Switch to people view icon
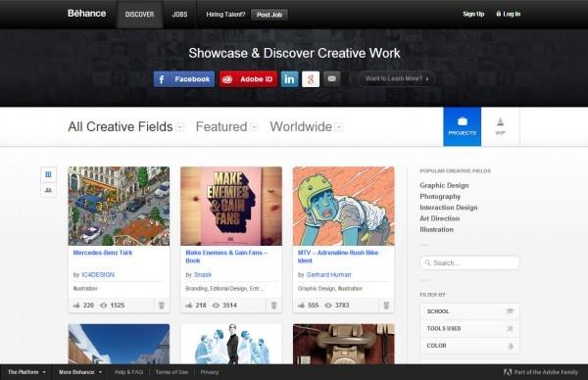 (x=48, y=190)
